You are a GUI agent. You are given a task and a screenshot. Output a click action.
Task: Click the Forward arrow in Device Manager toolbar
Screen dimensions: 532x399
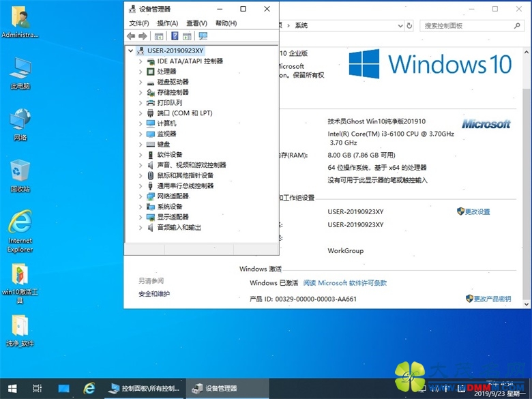coord(143,36)
